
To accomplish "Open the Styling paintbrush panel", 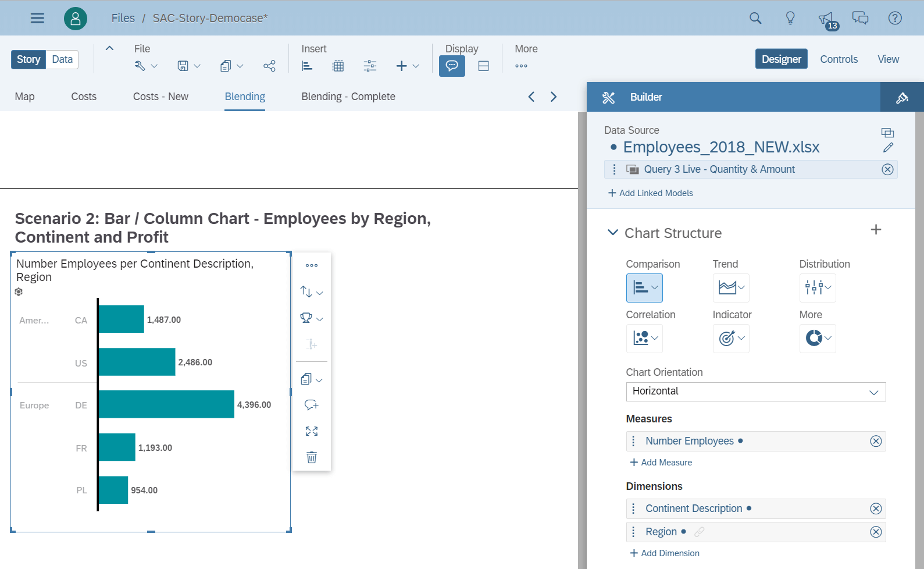I will coord(902,97).
